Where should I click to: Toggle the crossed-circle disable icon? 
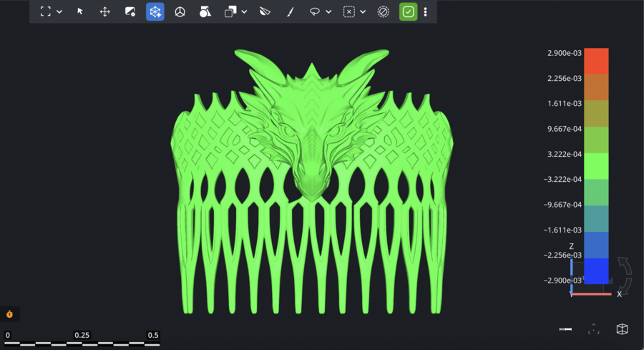(x=383, y=11)
